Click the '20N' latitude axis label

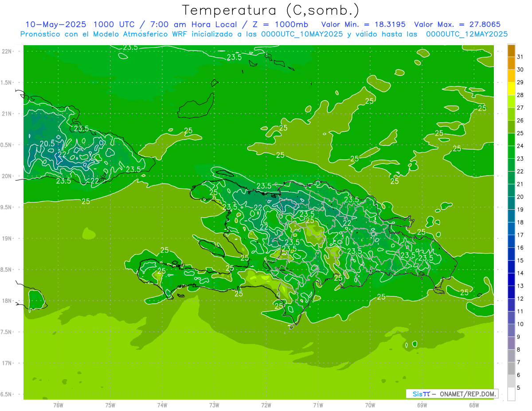coord(8,176)
